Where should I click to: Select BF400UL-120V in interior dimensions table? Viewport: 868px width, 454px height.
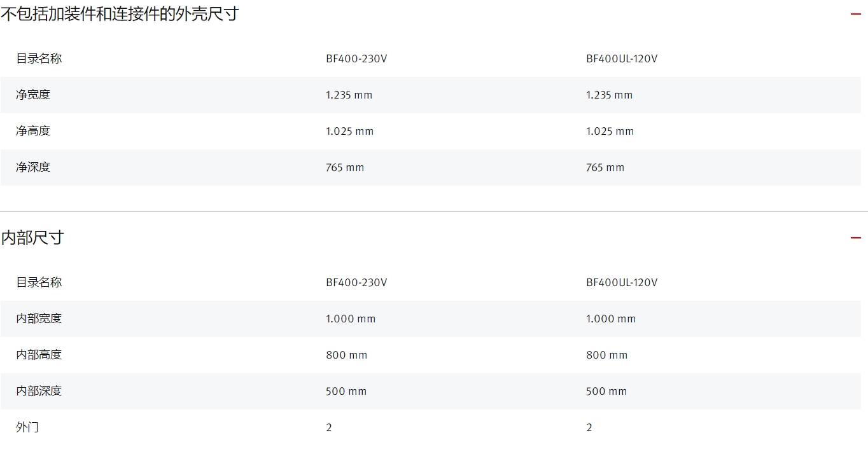click(x=622, y=283)
